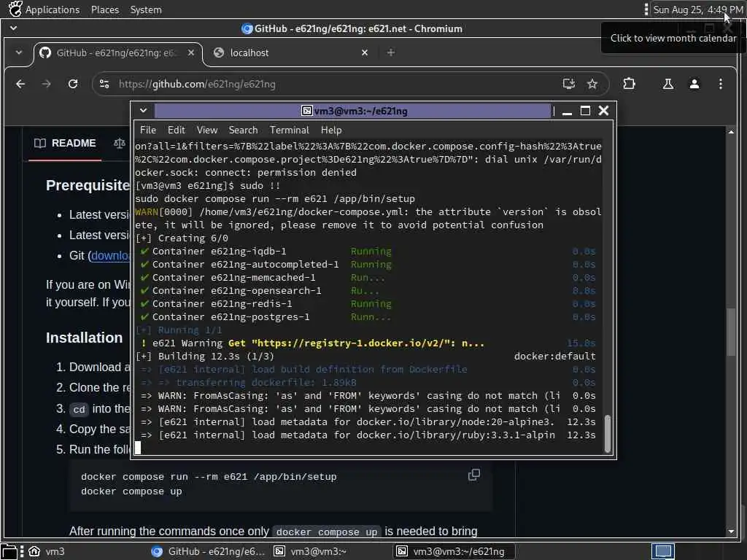Viewport: 747px width, 560px height.
Task: Click the install app icon in address bar
Action: (569, 85)
